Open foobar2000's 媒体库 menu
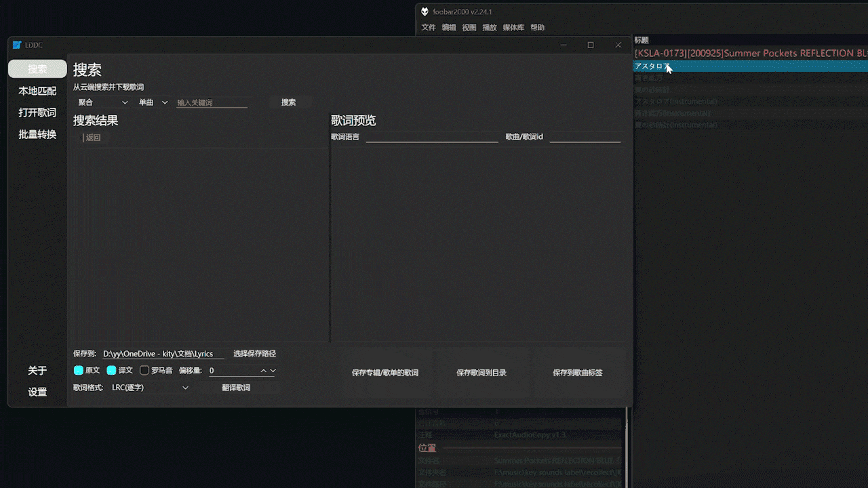868x488 pixels. click(513, 28)
